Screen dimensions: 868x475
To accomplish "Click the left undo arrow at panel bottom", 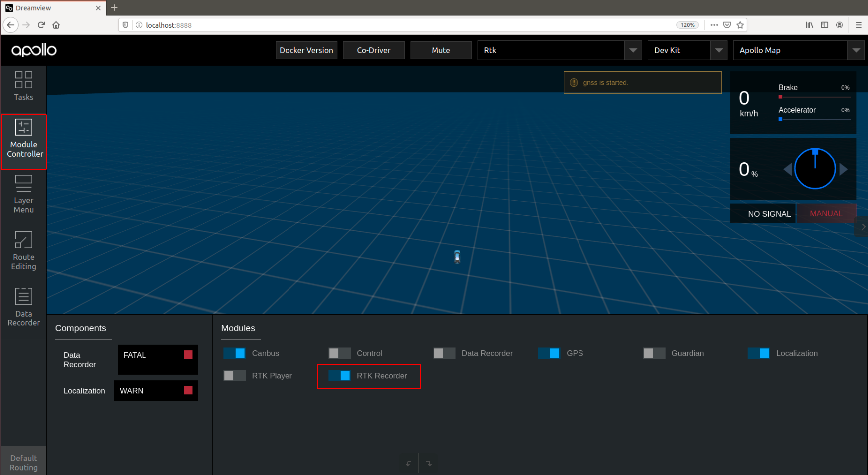I will (x=408, y=463).
